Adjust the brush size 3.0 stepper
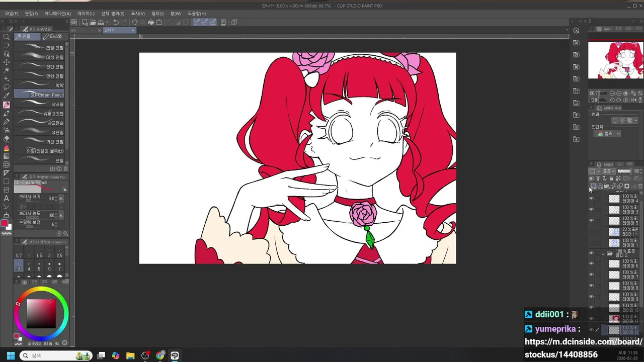 click(x=55, y=199)
